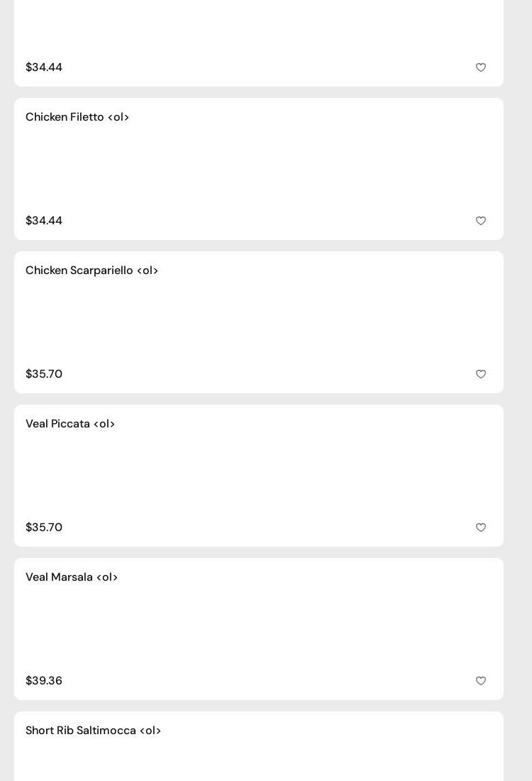Viewport: 532px width, 781px height.
Task: Favorite Chicken Filetto with its heart icon
Action: click(481, 221)
